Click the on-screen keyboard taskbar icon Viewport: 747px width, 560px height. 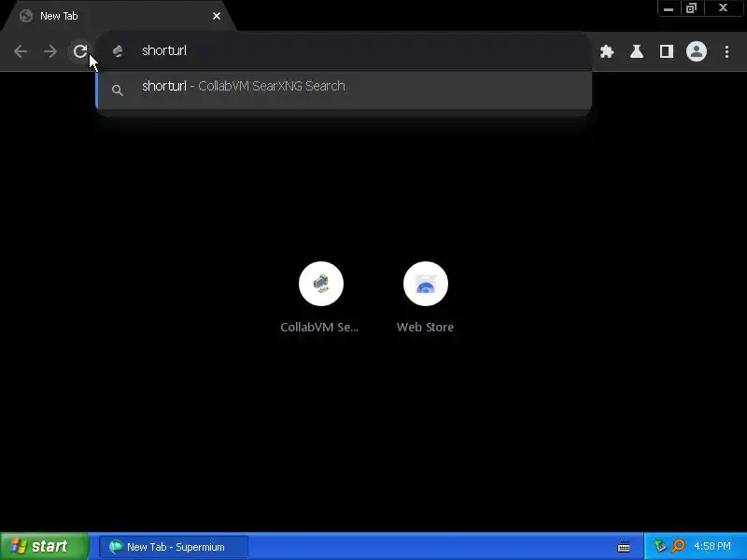click(624, 547)
